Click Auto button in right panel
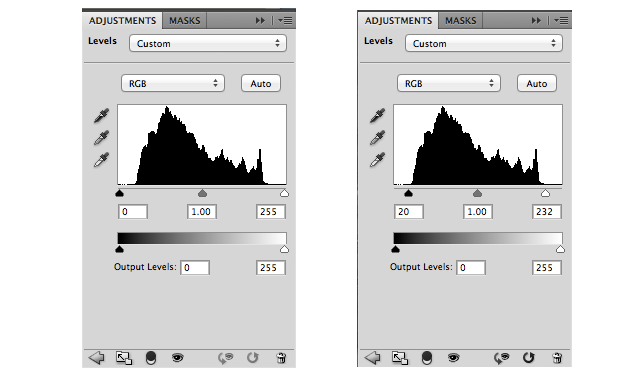Image resolution: width=640 pixels, height=392 pixels. pyautogui.click(x=537, y=83)
